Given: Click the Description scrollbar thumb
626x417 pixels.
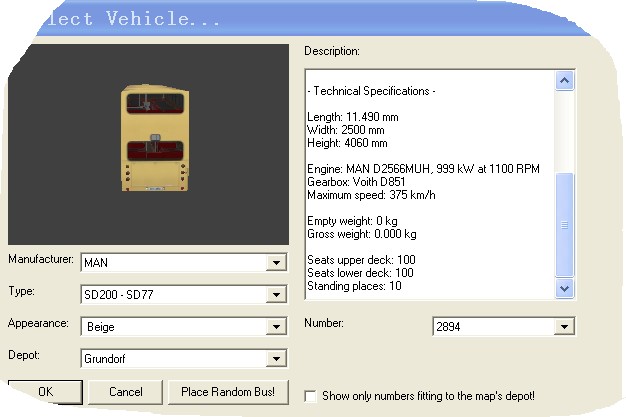Looking at the screenshot, I should click(565, 225).
